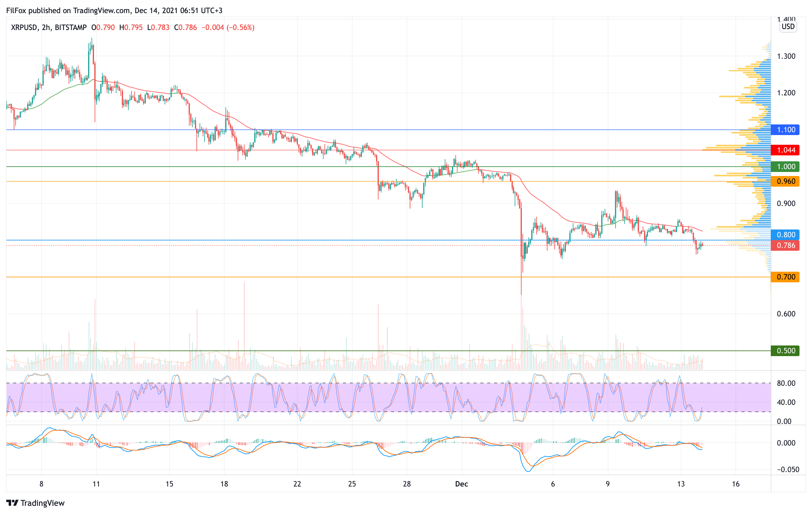Click the current price 0.786 label
Screen dimensions: 812x514
[785, 245]
